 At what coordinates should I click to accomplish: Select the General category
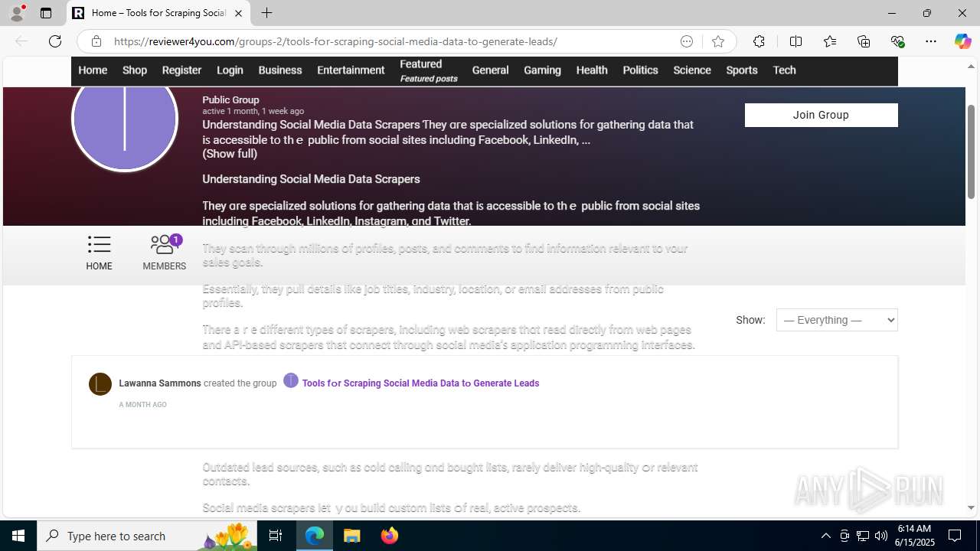tap(490, 70)
